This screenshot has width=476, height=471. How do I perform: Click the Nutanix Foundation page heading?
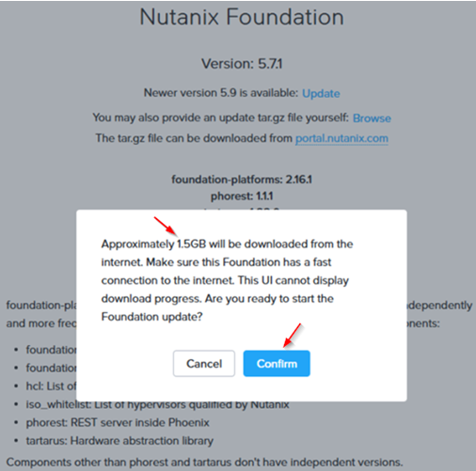click(242, 17)
